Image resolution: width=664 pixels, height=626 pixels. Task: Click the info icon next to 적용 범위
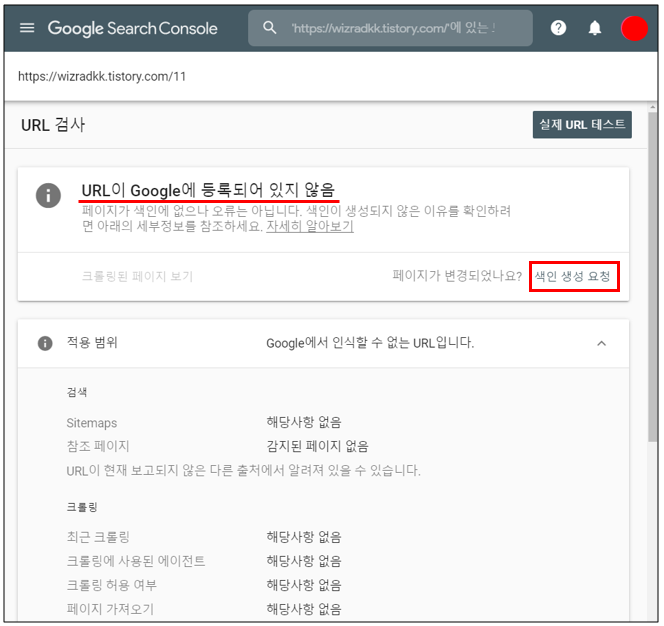(x=45, y=343)
